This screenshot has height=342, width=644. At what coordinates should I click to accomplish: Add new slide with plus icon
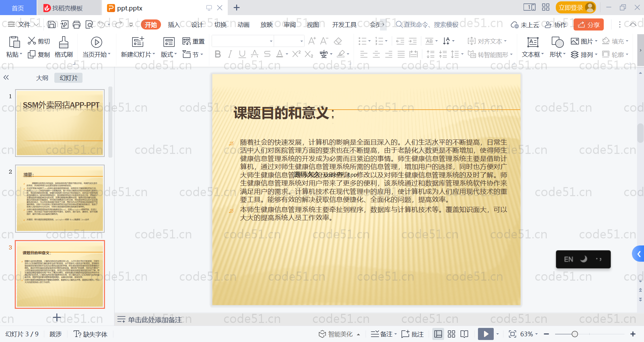coord(57,317)
